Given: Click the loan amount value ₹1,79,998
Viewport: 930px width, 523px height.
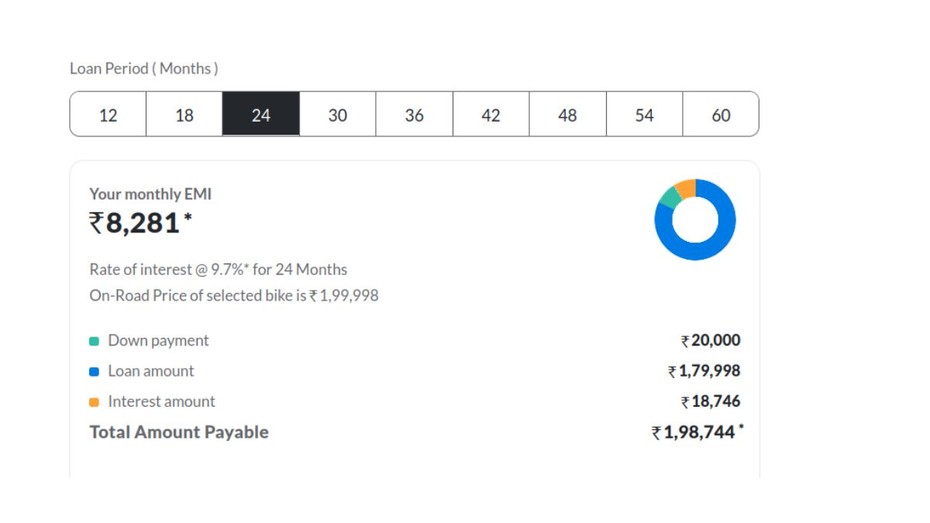Looking at the screenshot, I should pyautogui.click(x=704, y=372).
